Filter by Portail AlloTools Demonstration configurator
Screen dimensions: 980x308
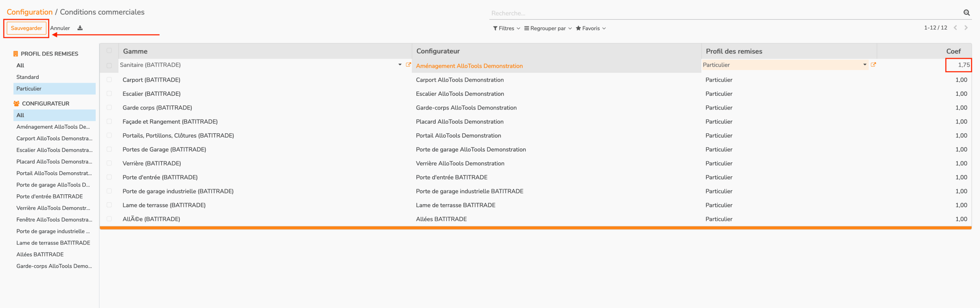coord(54,173)
